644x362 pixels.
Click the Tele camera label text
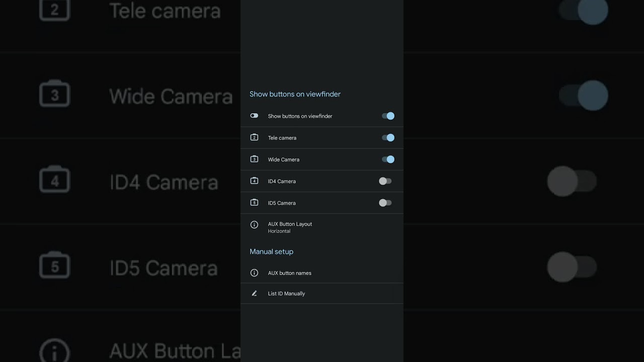tap(282, 138)
